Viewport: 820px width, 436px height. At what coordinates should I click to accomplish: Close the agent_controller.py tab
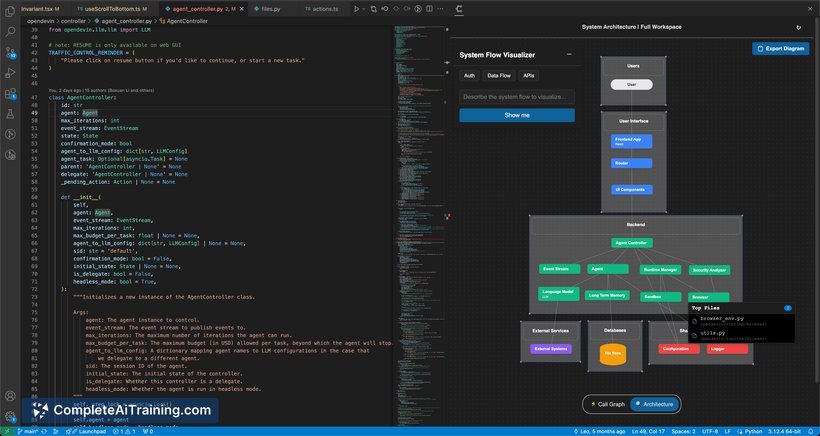(x=241, y=9)
